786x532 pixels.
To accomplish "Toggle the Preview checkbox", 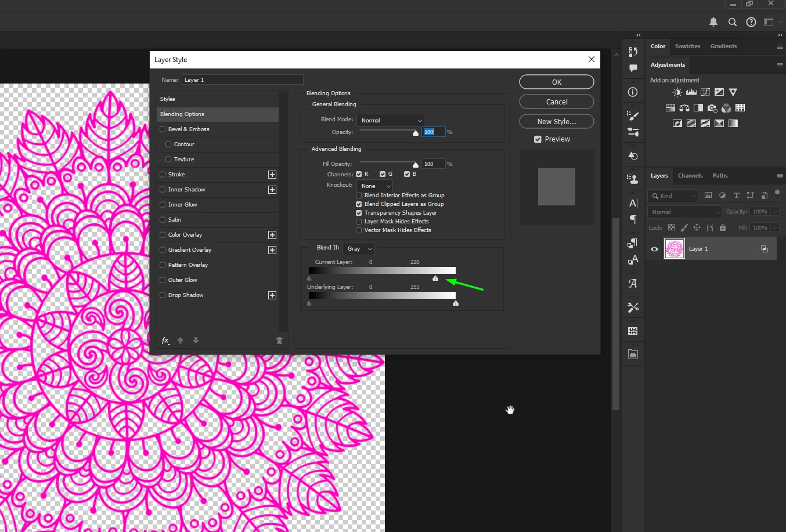I will point(538,139).
